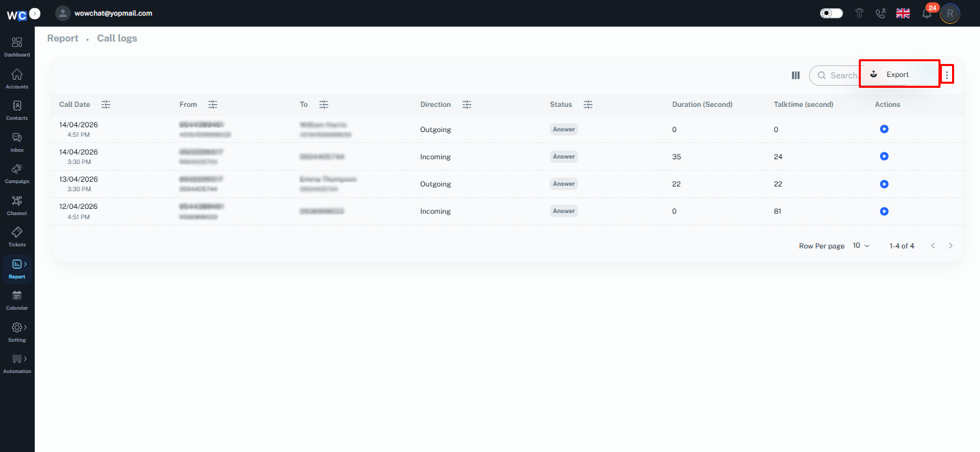Screen dimensions: 980x452
Task: Open Calendar from the sidebar
Action: pyautogui.click(x=17, y=300)
